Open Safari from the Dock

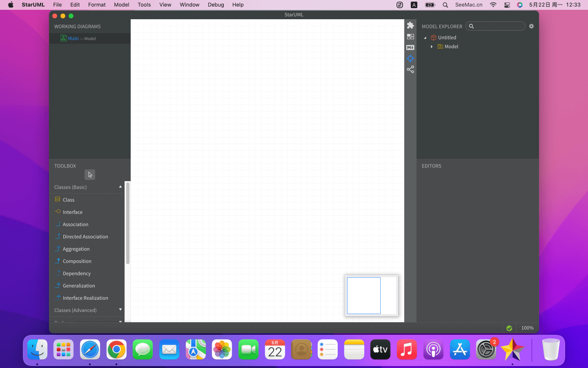pyautogui.click(x=90, y=350)
